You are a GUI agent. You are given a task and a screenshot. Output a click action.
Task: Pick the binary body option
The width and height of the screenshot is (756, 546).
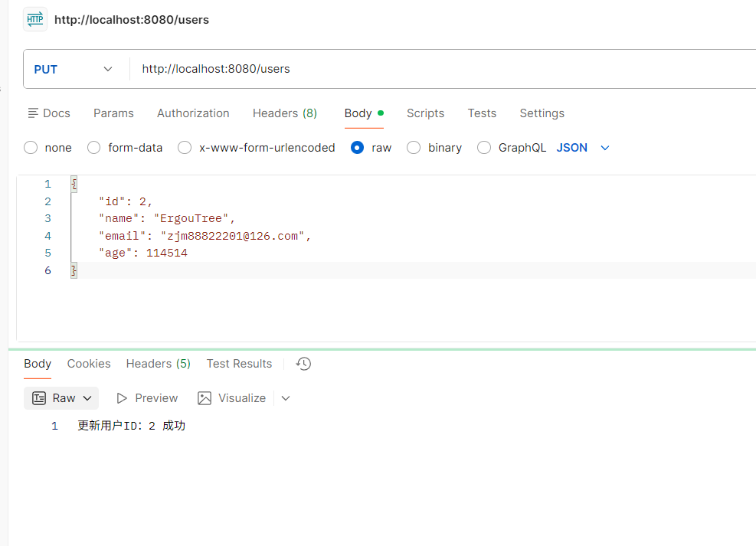[x=414, y=148]
